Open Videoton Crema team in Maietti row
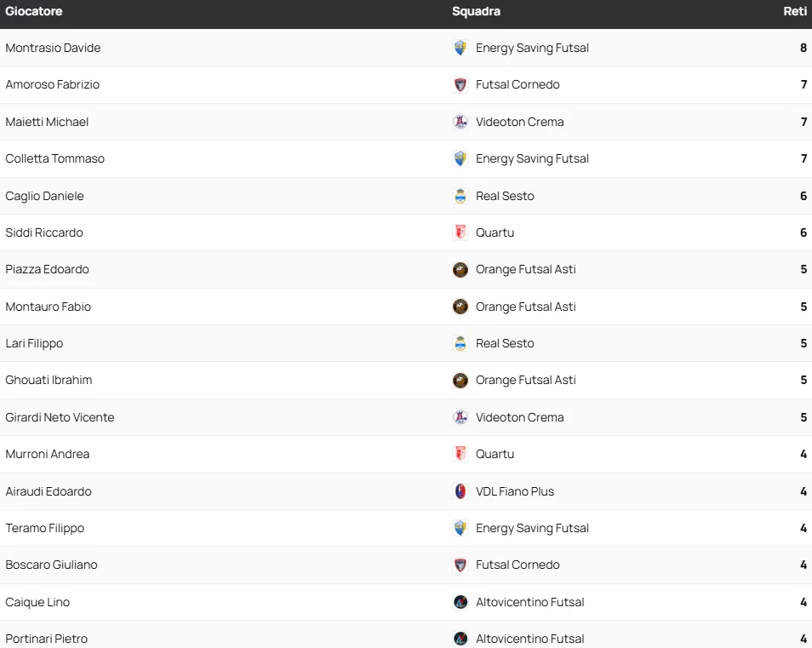This screenshot has height=648, width=812. point(519,122)
